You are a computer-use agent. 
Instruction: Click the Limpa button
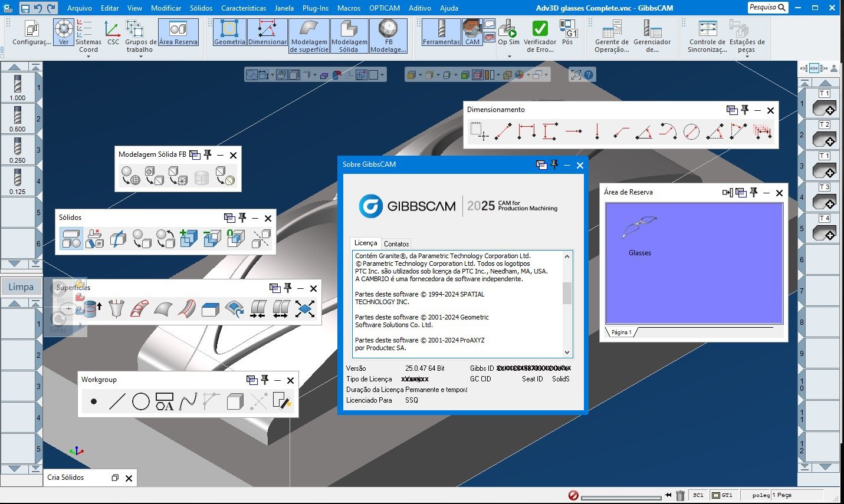[21, 287]
